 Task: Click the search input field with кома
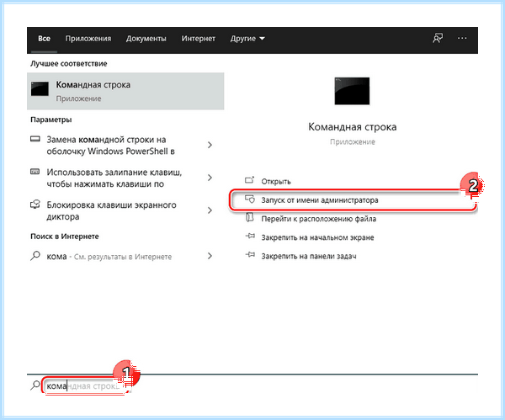pos(86,385)
